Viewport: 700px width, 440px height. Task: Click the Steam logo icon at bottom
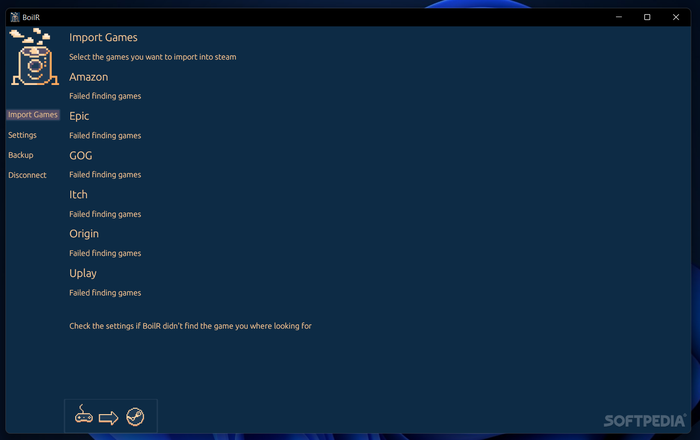coord(135,417)
